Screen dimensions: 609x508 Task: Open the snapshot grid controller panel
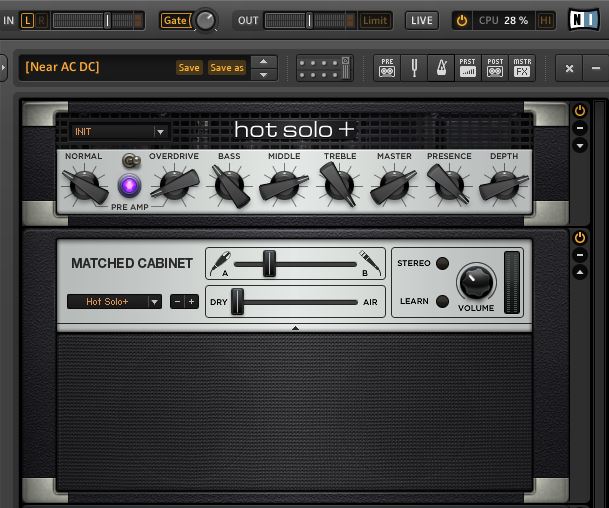325,68
